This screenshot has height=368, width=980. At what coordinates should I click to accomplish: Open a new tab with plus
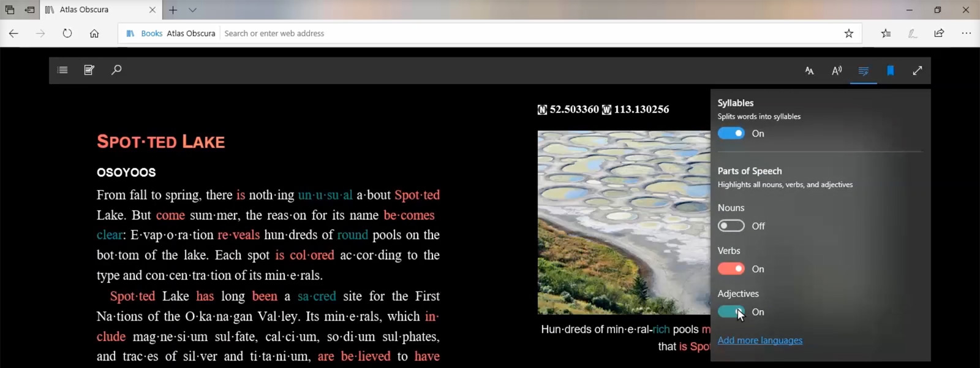coord(173,10)
